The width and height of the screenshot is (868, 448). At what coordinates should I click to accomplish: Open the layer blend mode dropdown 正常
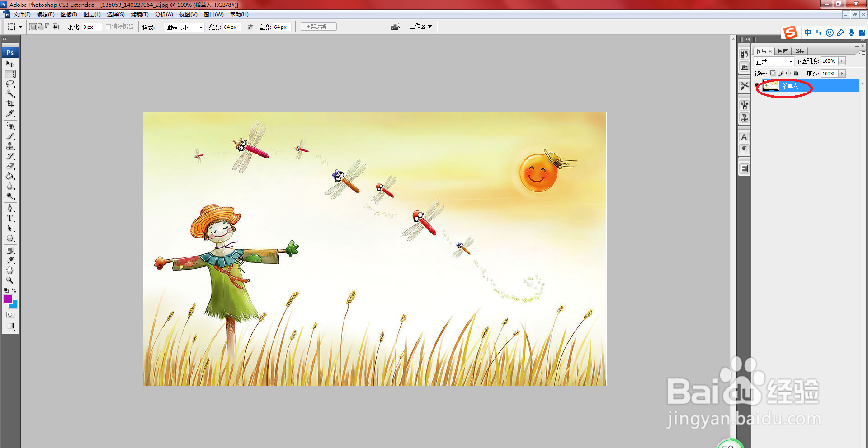(x=774, y=61)
